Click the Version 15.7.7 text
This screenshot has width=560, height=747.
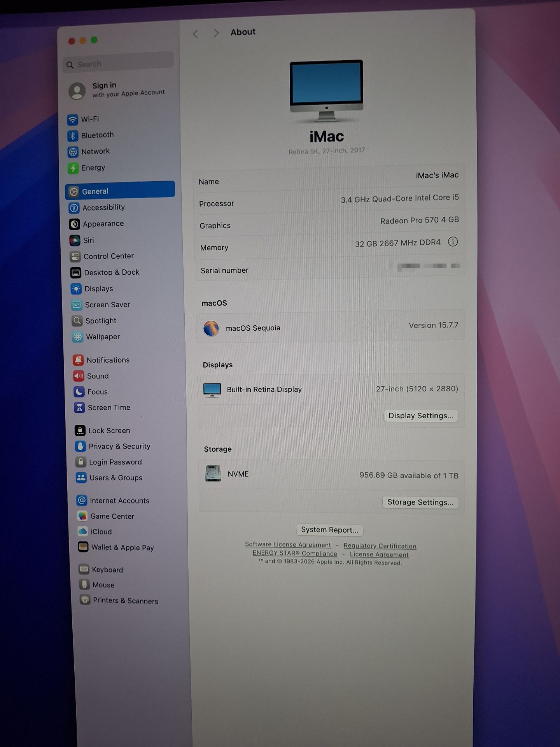[x=434, y=325]
